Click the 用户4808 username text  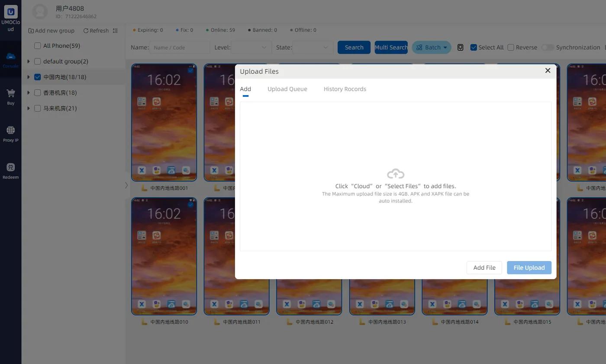click(70, 8)
